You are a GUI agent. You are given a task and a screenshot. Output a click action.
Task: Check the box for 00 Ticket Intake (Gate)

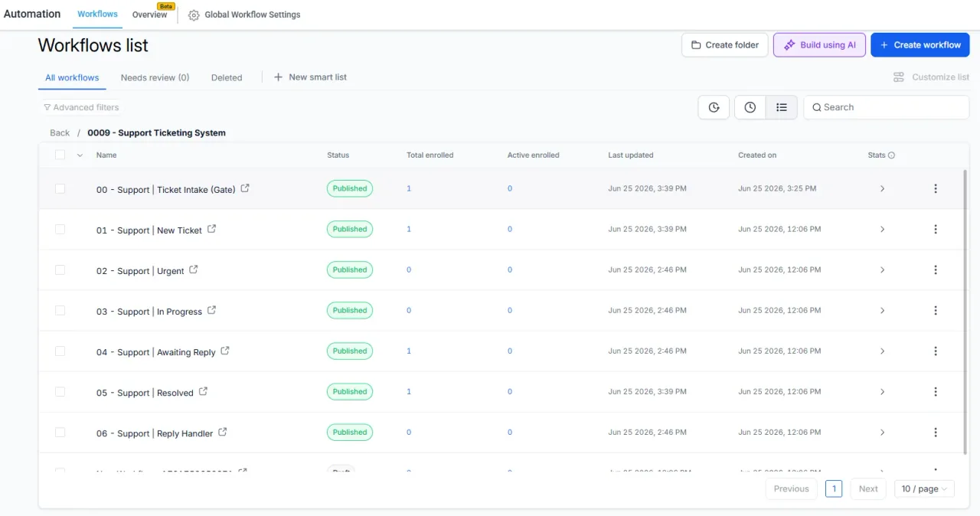tap(60, 188)
